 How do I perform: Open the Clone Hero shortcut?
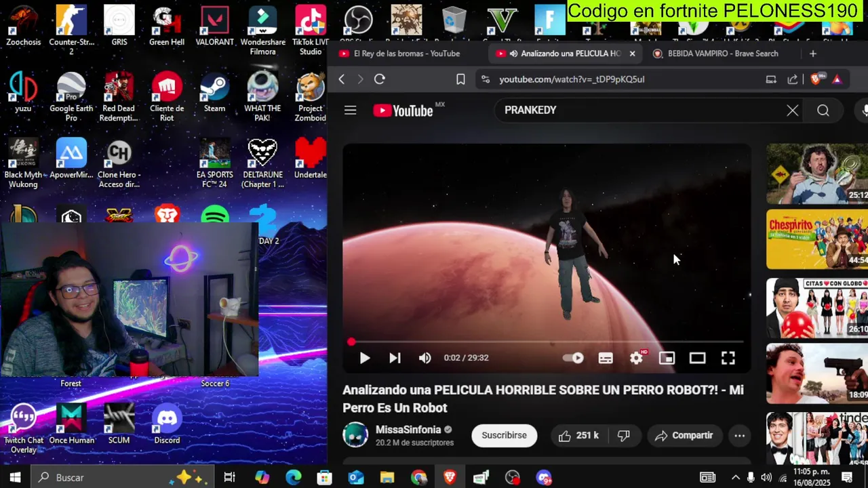tap(119, 164)
